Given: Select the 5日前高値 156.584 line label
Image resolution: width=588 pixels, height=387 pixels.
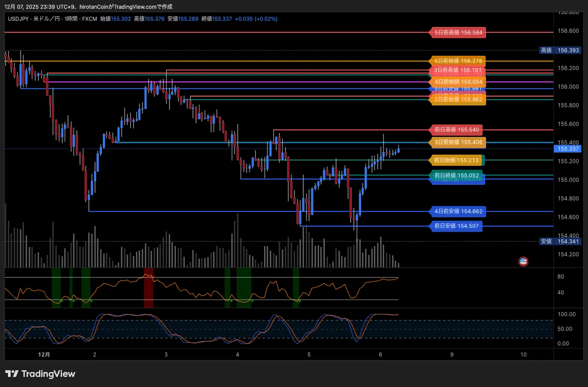Looking at the screenshot, I should click(458, 32).
